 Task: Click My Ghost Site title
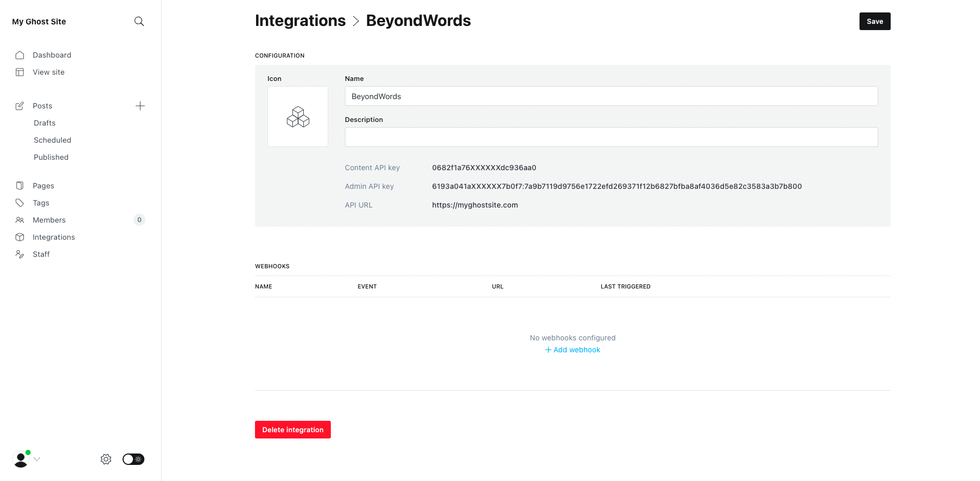pyautogui.click(x=39, y=21)
